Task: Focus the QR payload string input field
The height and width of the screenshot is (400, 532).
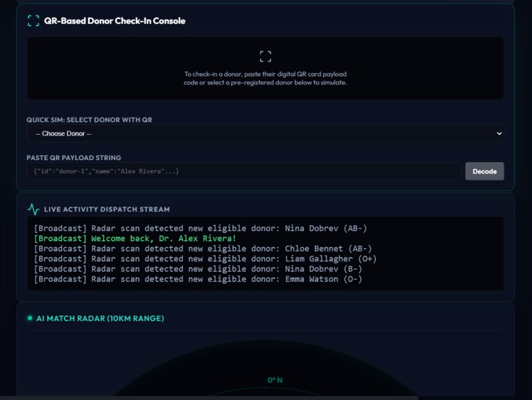Action: [243, 171]
